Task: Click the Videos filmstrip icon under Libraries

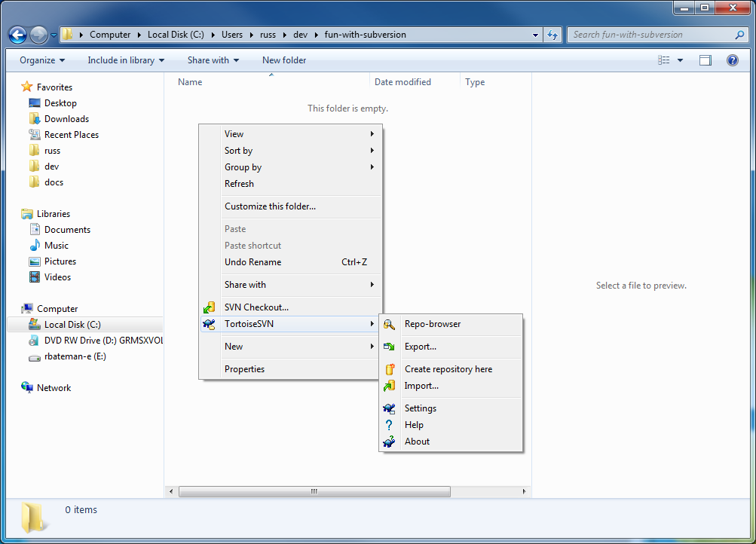Action: (x=35, y=277)
